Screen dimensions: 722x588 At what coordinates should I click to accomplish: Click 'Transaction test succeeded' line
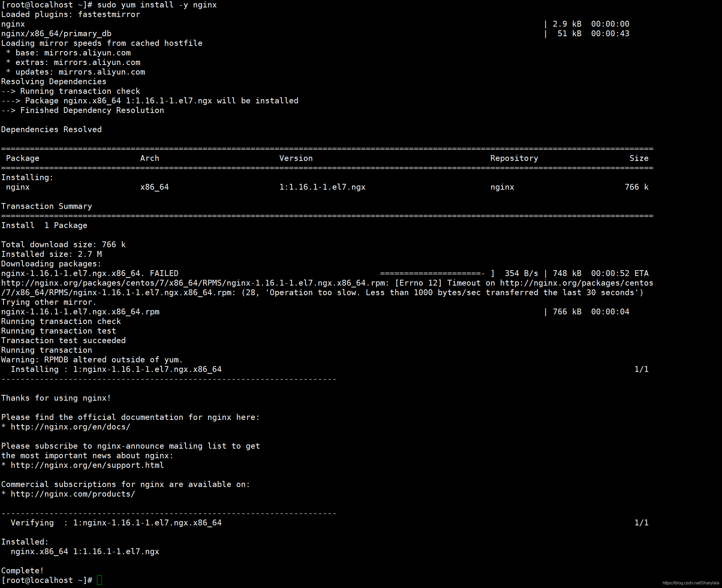(x=63, y=341)
